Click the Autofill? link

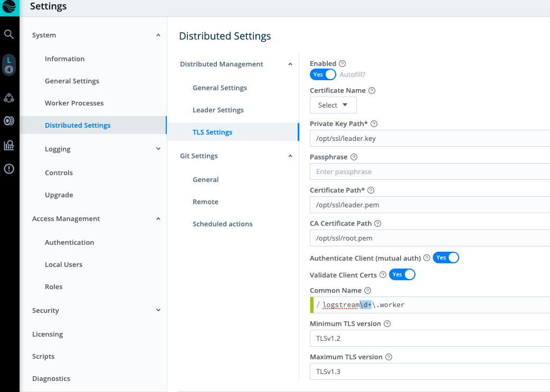click(x=354, y=74)
